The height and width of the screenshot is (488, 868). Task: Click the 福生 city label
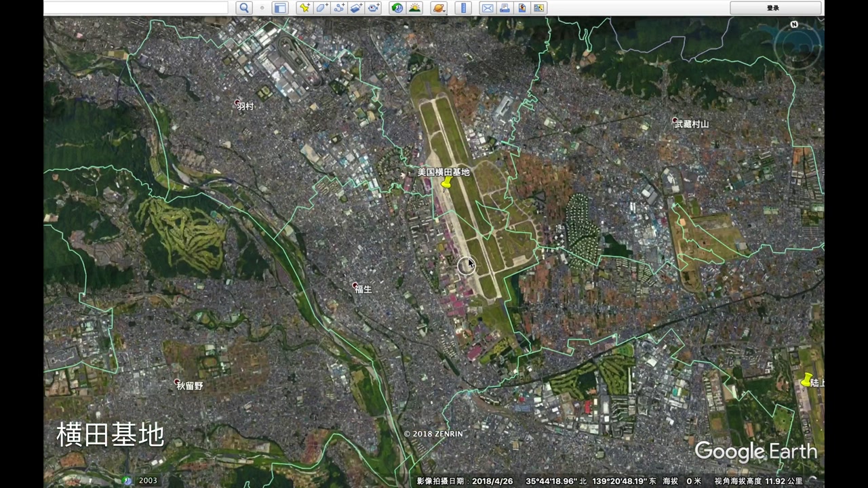point(363,289)
